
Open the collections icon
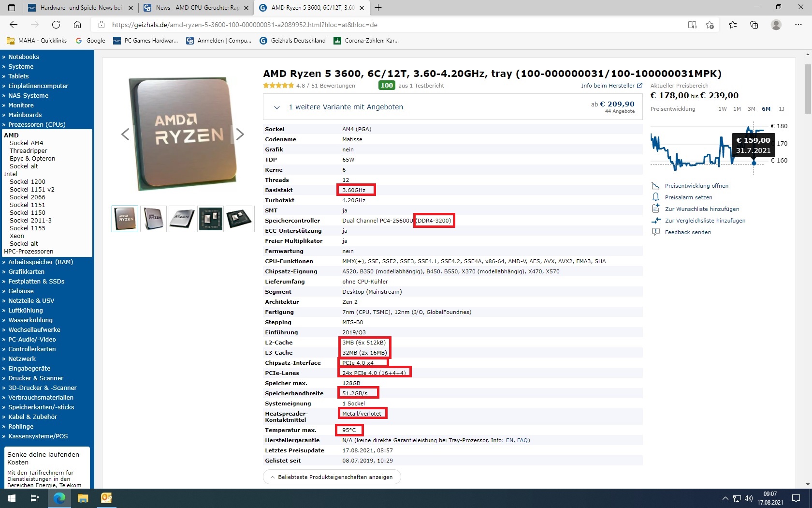tap(754, 25)
